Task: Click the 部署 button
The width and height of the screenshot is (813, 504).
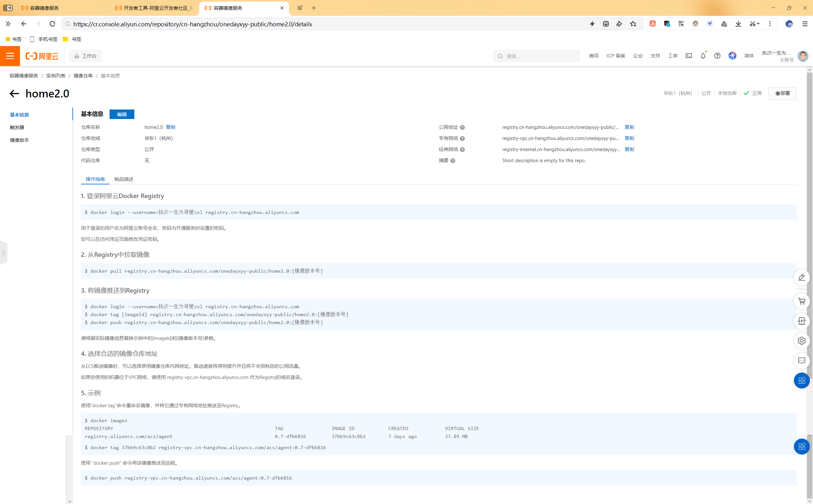Action: tap(782, 93)
